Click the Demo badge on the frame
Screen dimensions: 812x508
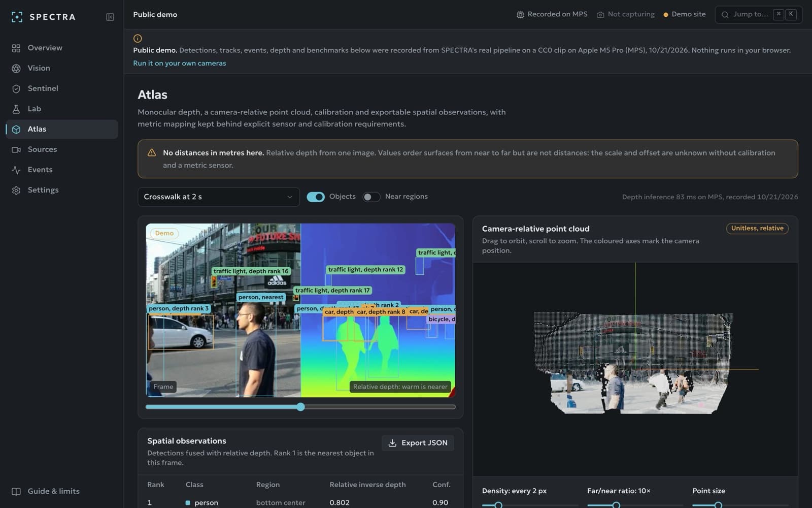[x=164, y=233]
